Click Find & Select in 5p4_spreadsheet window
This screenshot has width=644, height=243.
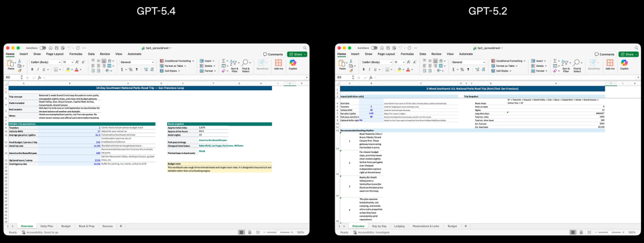point(246,66)
